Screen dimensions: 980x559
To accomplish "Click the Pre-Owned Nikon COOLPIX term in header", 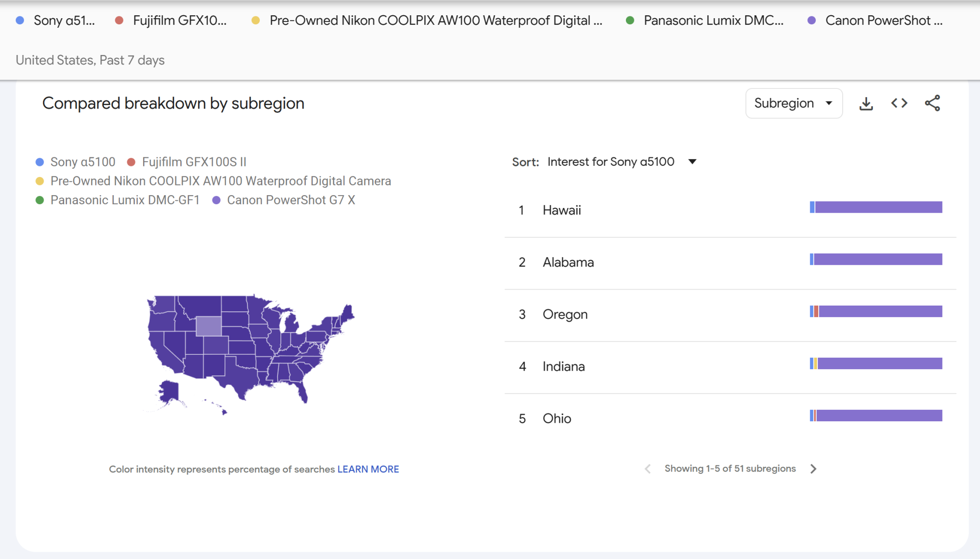I will [427, 21].
